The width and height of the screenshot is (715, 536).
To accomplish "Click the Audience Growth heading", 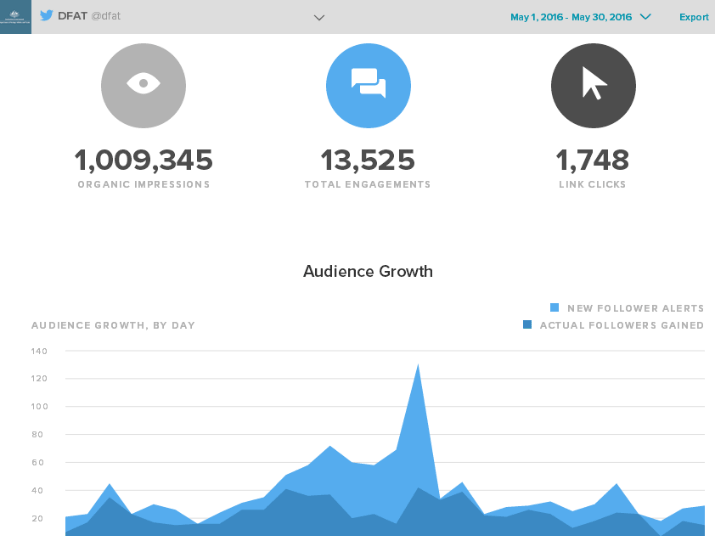I will point(368,271).
